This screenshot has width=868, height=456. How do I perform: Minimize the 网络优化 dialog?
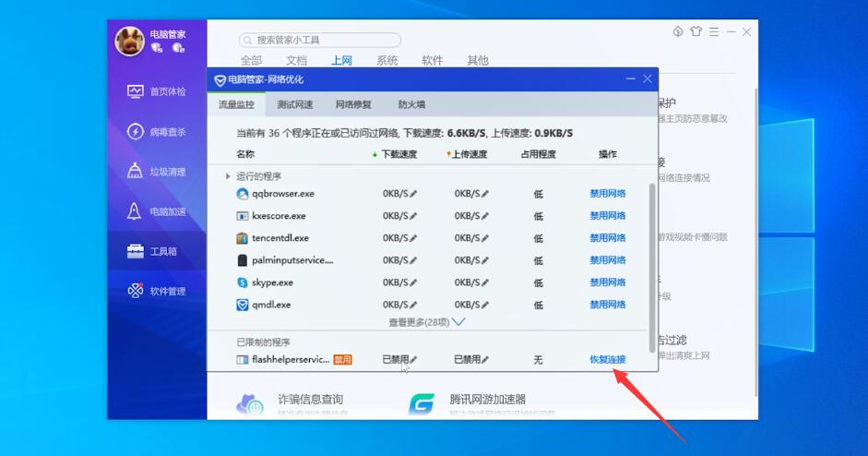pyautogui.click(x=631, y=79)
